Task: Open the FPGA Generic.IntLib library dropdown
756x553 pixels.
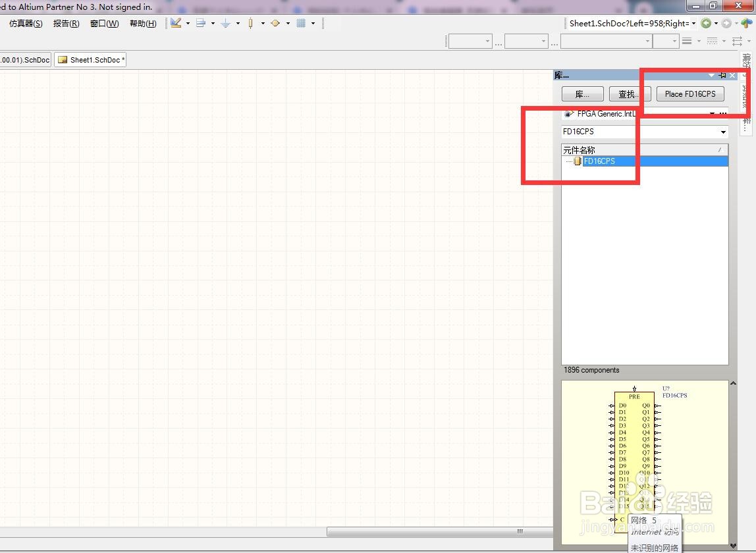Action: 712,114
